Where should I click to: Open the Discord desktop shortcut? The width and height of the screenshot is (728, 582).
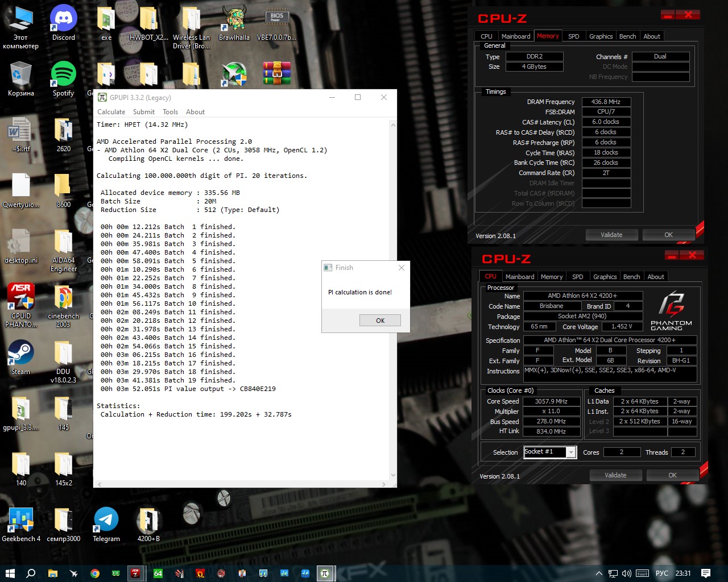tap(64, 23)
